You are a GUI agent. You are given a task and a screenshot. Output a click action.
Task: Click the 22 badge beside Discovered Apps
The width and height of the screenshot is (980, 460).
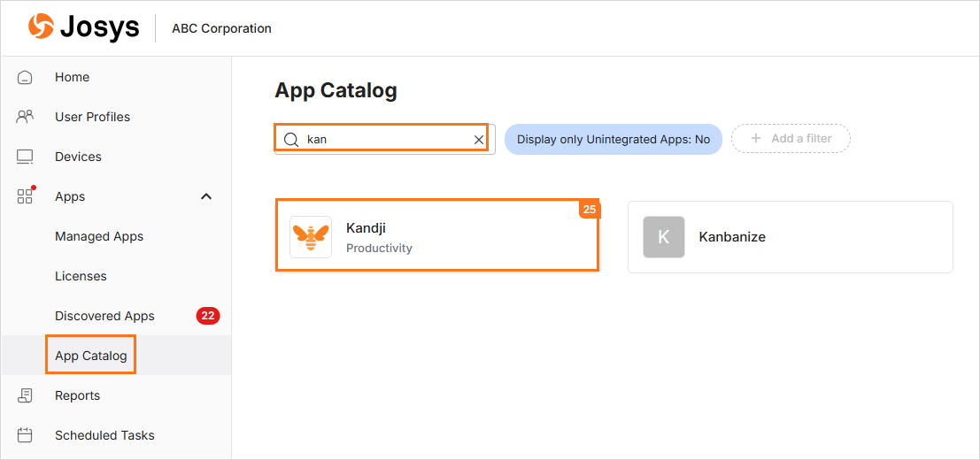[x=207, y=316]
